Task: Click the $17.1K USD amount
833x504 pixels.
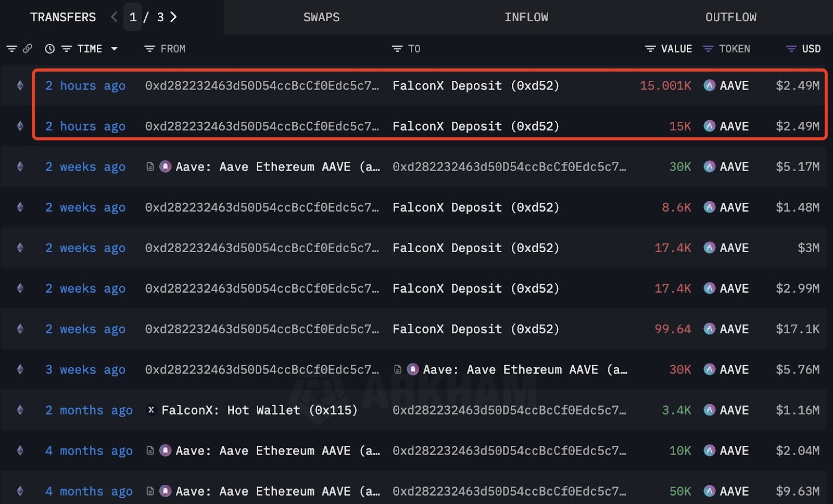Action: [x=798, y=329]
